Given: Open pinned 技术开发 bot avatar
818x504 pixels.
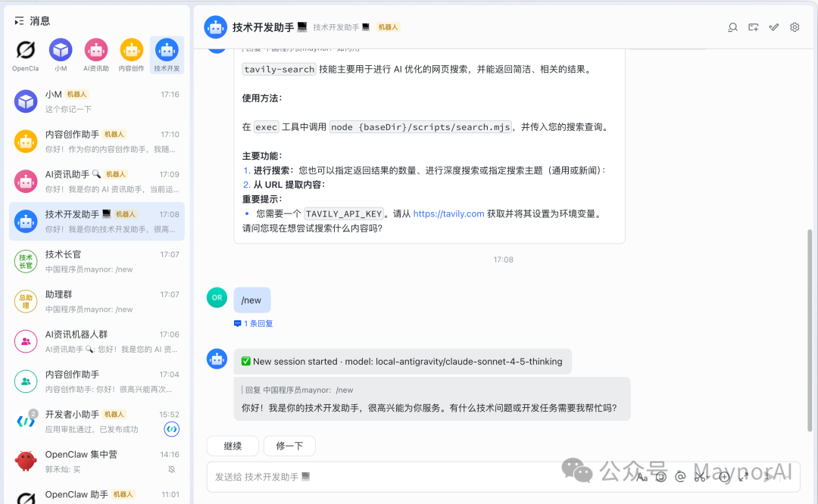Looking at the screenshot, I should [x=167, y=50].
